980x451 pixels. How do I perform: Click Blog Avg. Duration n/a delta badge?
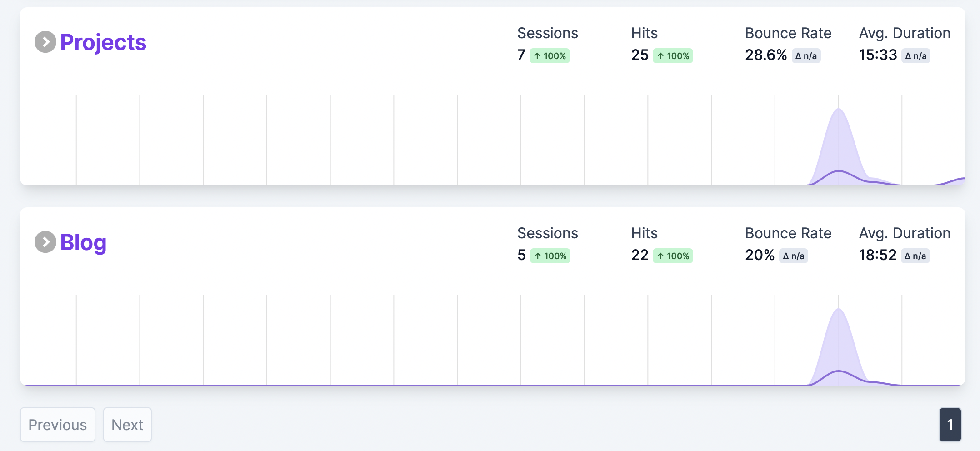click(x=915, y=256)
